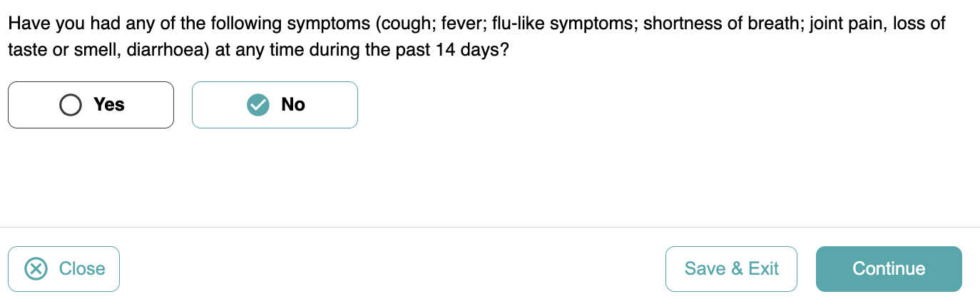Click the empty circle icon beside Yes
The width and height of the screenshot is (980, 304).
[71, 105]
